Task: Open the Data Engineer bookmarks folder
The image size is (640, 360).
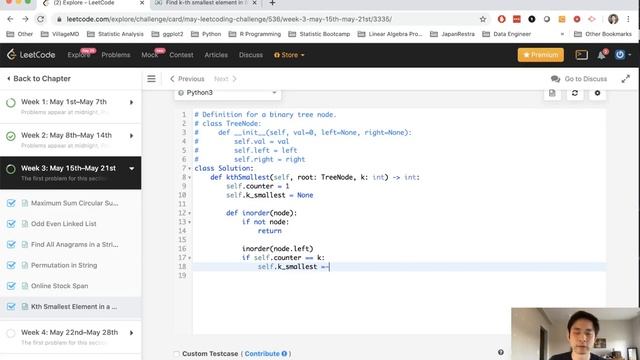Action: coord(507,34)
